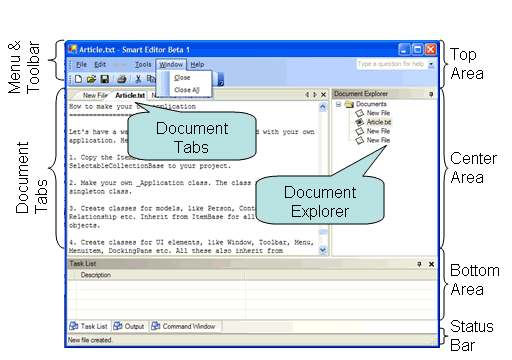Open the Tools menu

143,65
